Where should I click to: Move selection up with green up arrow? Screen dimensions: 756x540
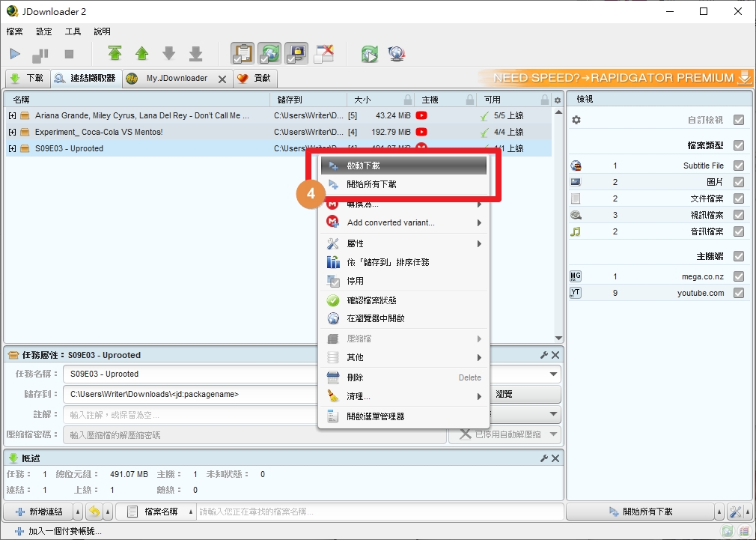coord(141,53)
